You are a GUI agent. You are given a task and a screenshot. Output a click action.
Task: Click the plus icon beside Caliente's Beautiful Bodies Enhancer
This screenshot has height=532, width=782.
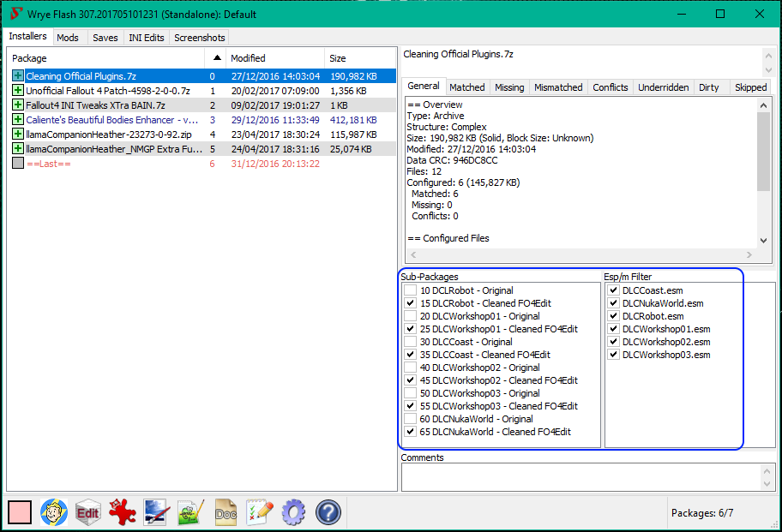tap(18, 120)
